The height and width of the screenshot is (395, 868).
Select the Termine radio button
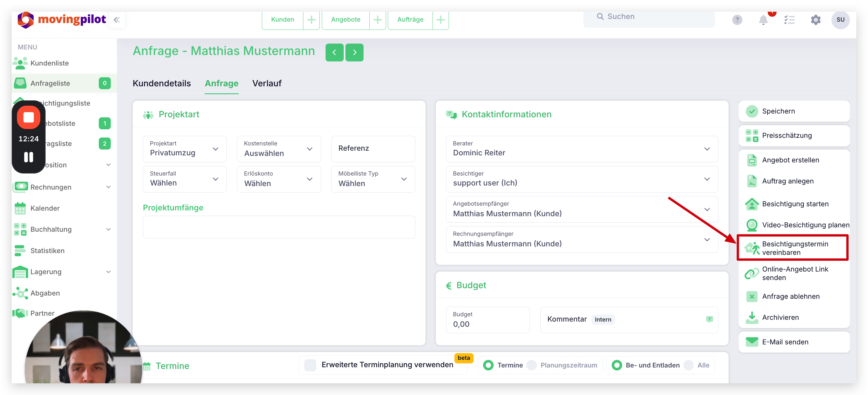tap(488, 365)
